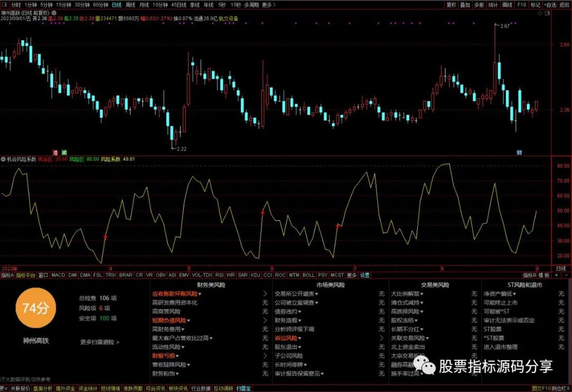This screenshot has width=572, height=392.
Task: Open 更多 indicators on indicator bar
Action: (352, 275)
